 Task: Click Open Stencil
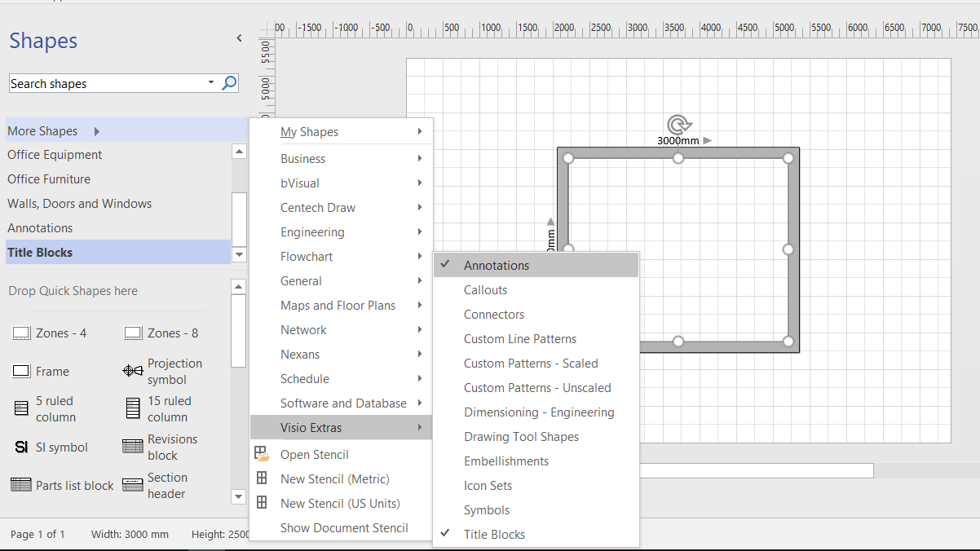click(313, 454)
